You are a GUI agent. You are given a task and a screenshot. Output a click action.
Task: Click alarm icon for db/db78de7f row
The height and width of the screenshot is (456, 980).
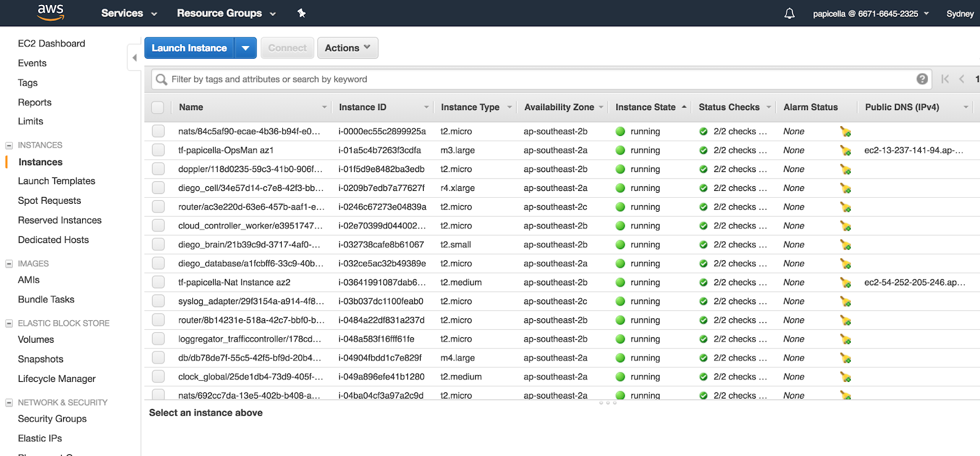(846, 359)
